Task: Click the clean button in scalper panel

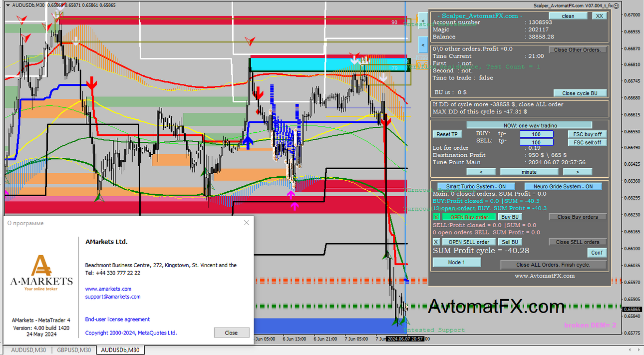Action: click(568, 16)
